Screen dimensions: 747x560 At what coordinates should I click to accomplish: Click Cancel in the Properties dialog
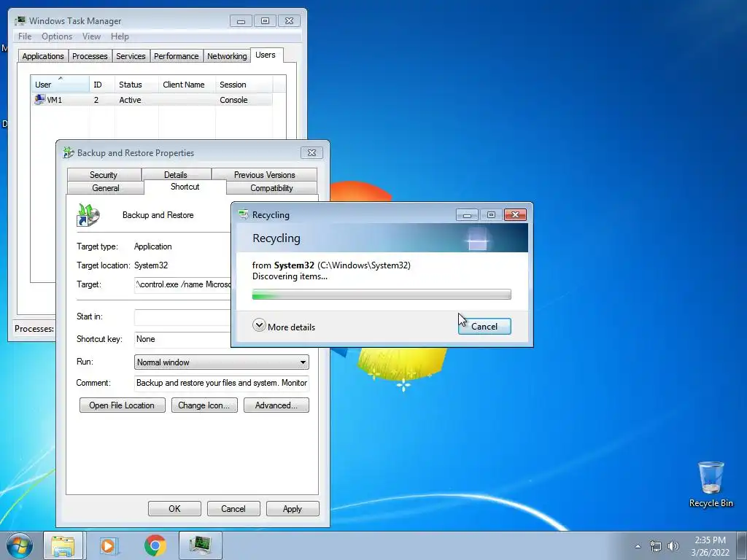click(x=233, y=508)
